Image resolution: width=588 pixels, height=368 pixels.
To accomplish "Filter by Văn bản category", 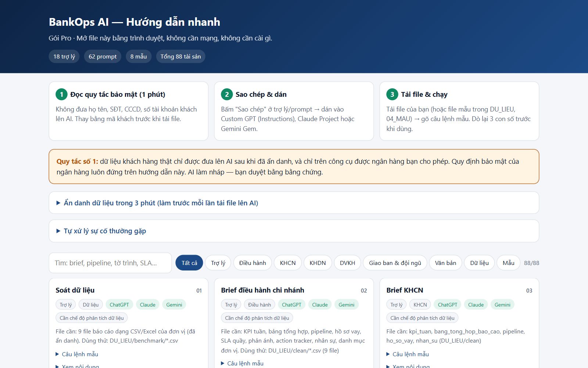I will pos(445,263).
